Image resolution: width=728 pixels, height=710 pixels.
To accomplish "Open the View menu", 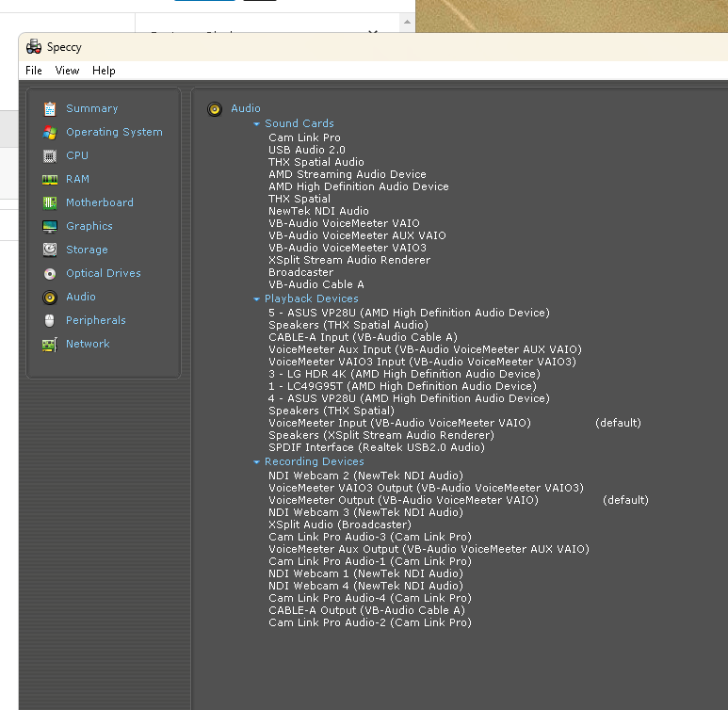I will click(x=67, y=71).
